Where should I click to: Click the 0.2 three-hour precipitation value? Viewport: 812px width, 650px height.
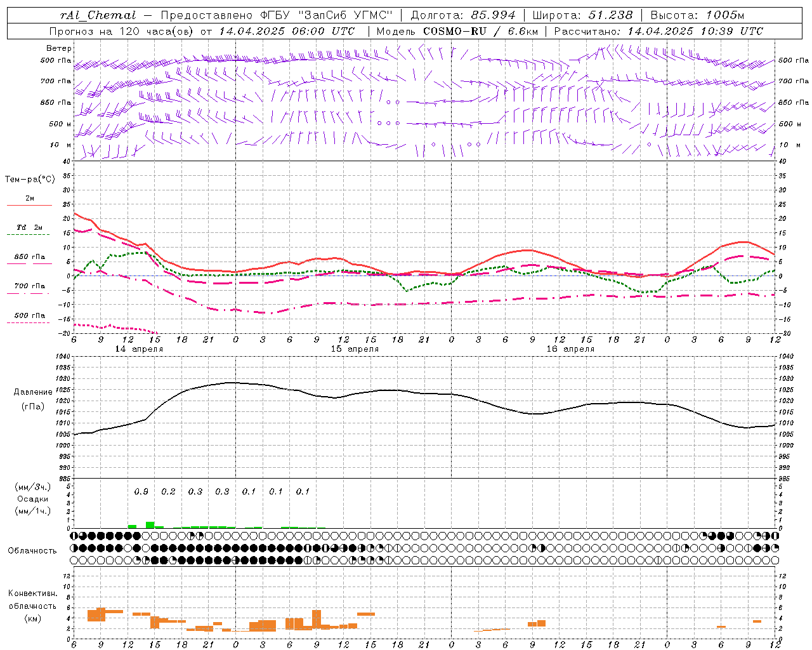168,492
